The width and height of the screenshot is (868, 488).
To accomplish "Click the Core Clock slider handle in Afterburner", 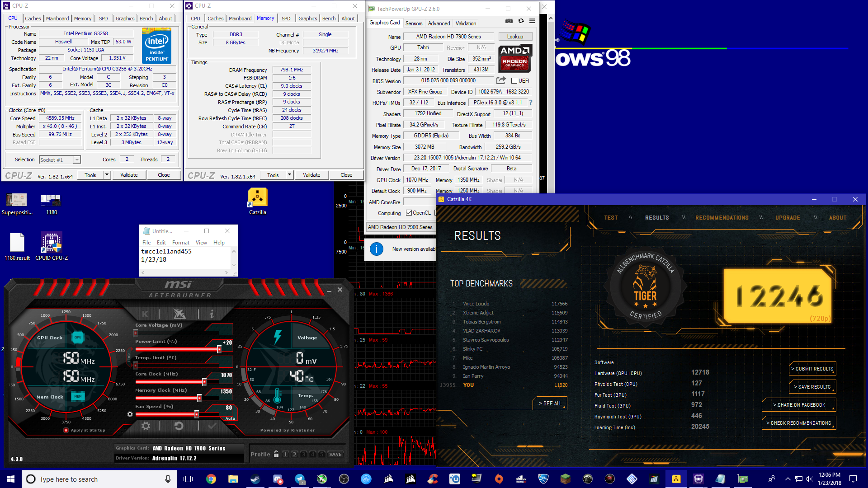I will [x=204, y=381].
